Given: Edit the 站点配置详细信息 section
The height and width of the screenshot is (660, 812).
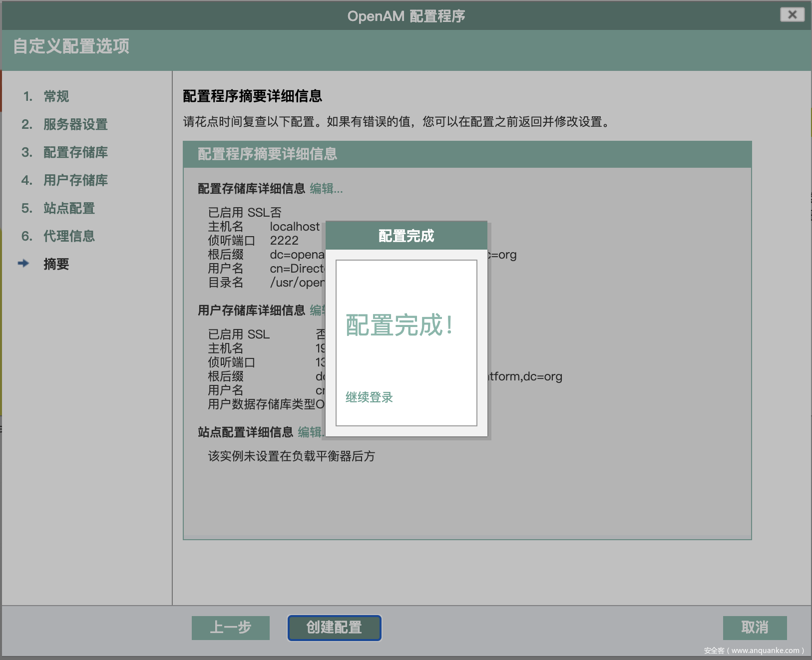Looking at the screenshot, I should pos(310,432).
